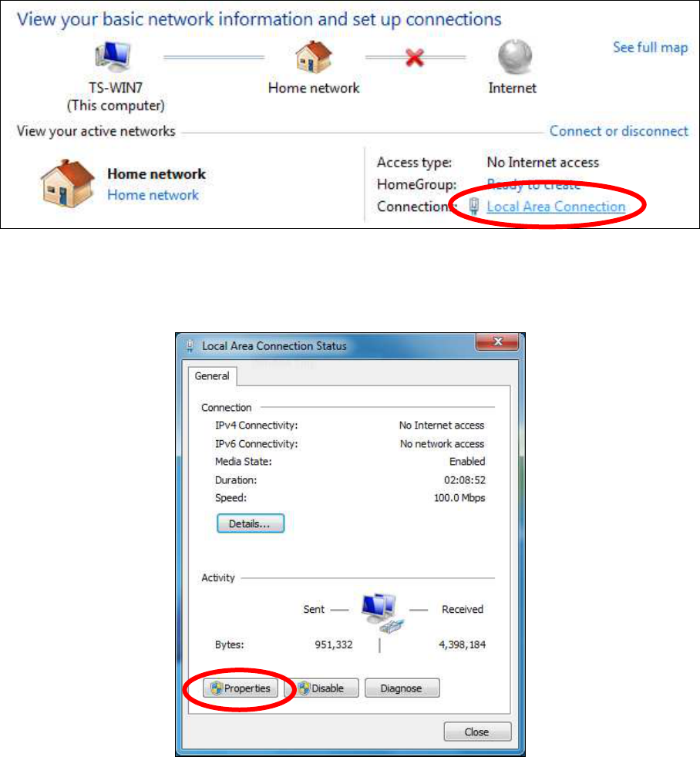Open the Ready to create HomeGroup link

point(533,184)
